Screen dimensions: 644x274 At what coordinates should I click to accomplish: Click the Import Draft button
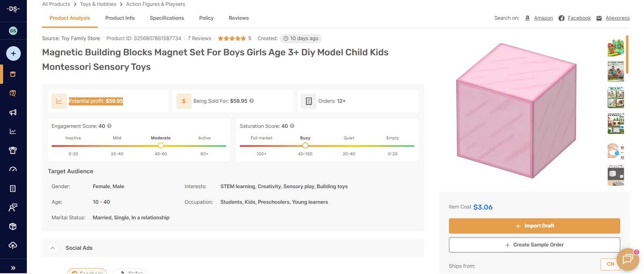tap(534, 226)
